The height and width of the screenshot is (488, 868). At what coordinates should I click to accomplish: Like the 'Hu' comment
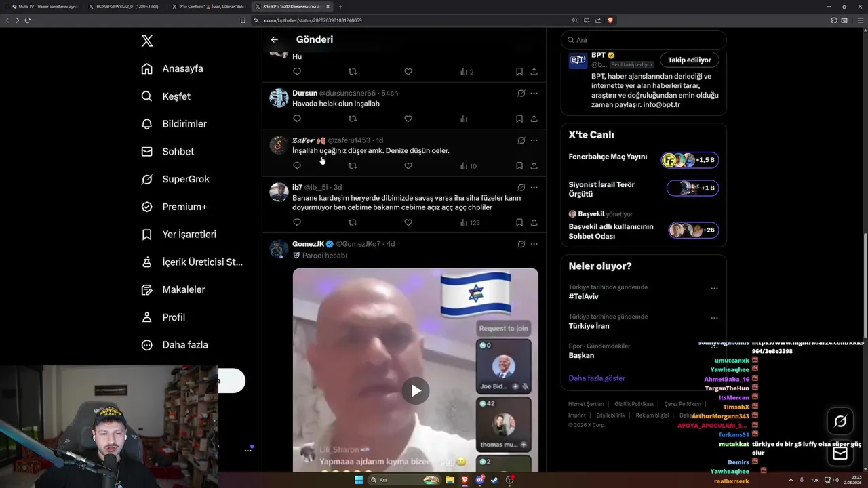[x=408, y=72]
